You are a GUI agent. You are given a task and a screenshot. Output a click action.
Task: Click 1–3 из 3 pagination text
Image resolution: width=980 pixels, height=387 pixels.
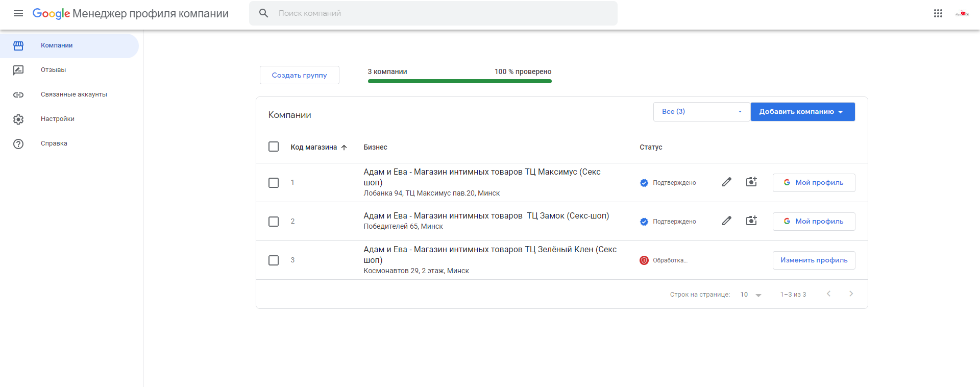tap(793, 295)
